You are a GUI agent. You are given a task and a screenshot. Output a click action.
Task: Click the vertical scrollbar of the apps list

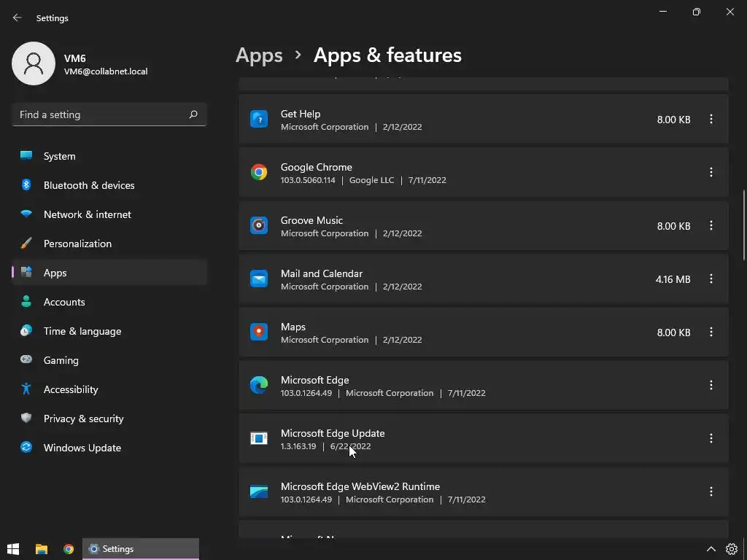(x=743, y=225)
